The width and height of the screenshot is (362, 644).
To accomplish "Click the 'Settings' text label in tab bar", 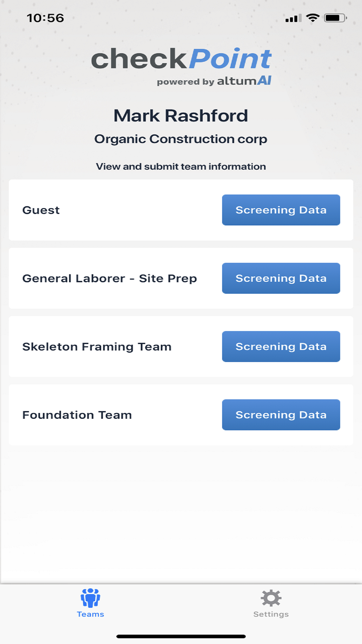I will point(271,614).
